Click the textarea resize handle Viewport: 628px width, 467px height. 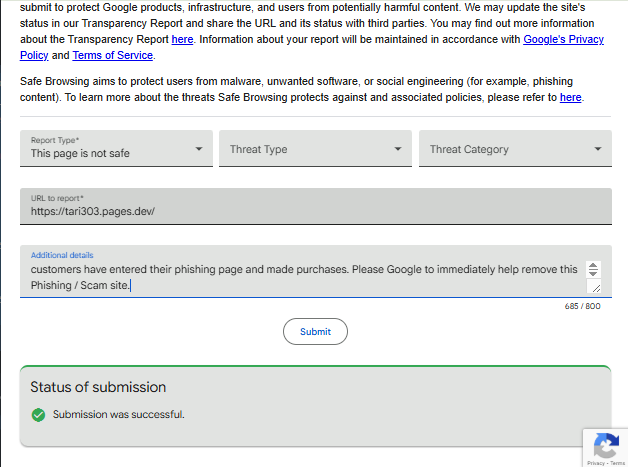[x=596, y=288]
